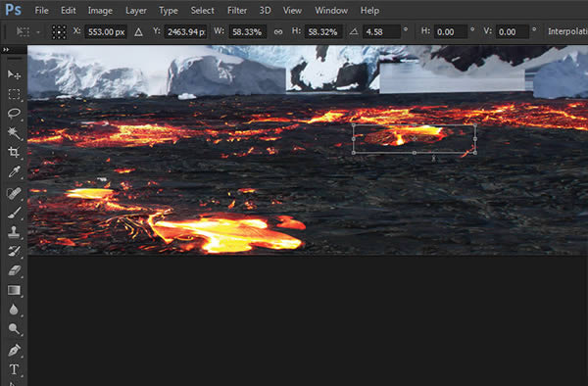Open the View menu
This screenshot has height=386, width=588.
pos(292,11)
